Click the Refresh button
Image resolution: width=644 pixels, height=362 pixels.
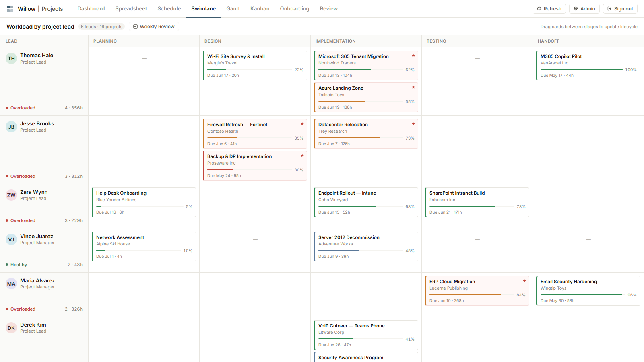tap(549, 9)
